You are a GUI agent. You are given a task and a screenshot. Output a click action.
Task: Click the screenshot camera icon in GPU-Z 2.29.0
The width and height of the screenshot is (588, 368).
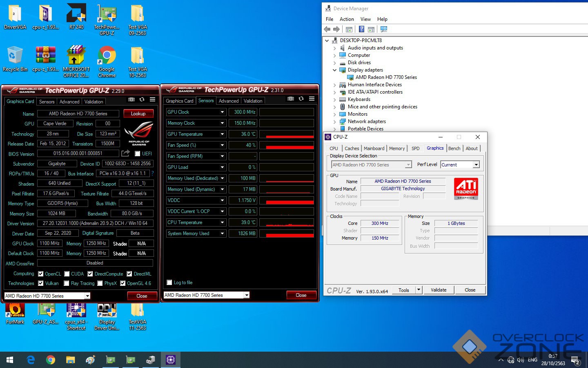click(x=131, y=99)
